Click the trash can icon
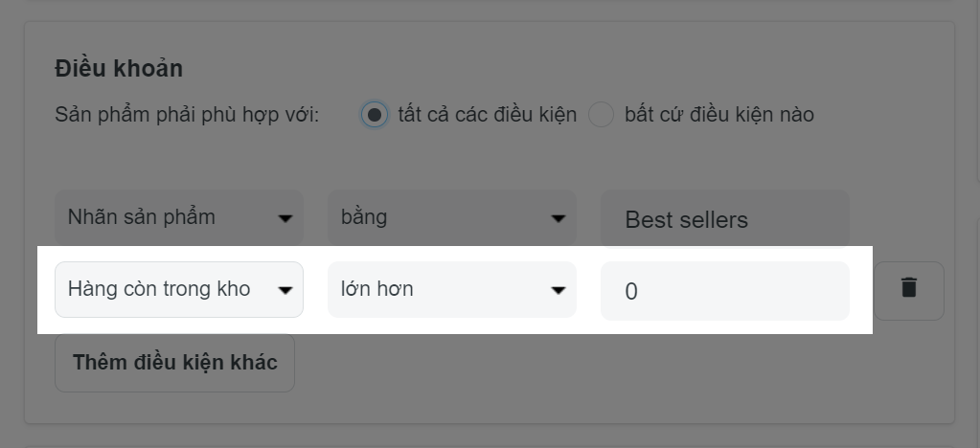 click(909, 287)
